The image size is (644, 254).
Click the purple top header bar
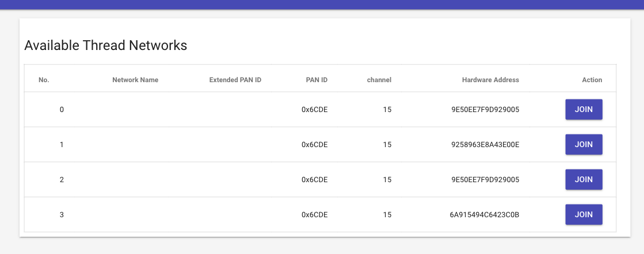322,5
